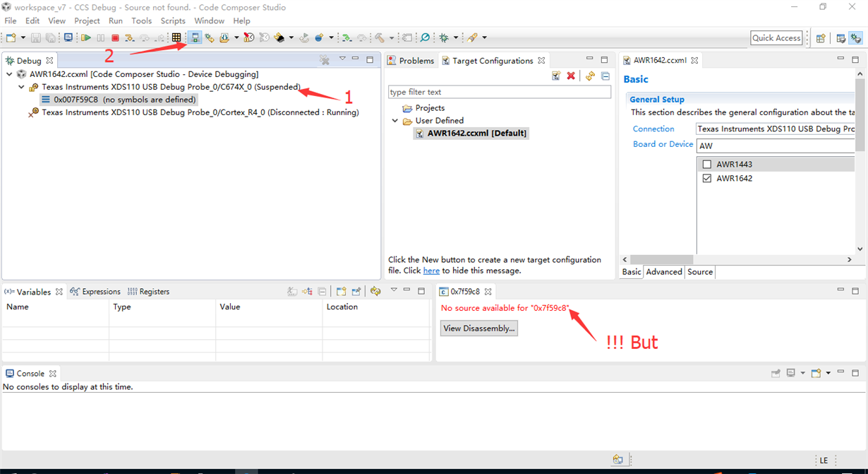The height and width of the screenshot is (474, 868).
Task: Collapse all entries in Target Configurations panel
Action: click(x=605, y=75)
